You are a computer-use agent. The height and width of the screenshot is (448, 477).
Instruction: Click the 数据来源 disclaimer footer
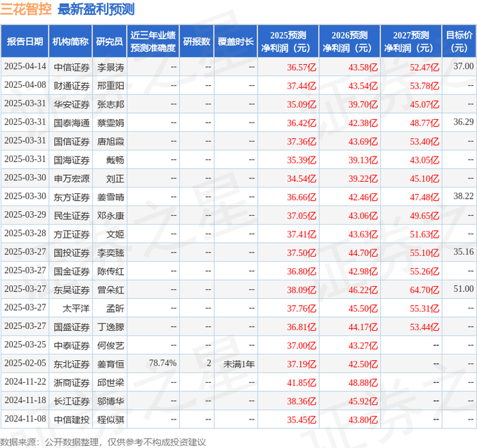[x=103, y=443]
